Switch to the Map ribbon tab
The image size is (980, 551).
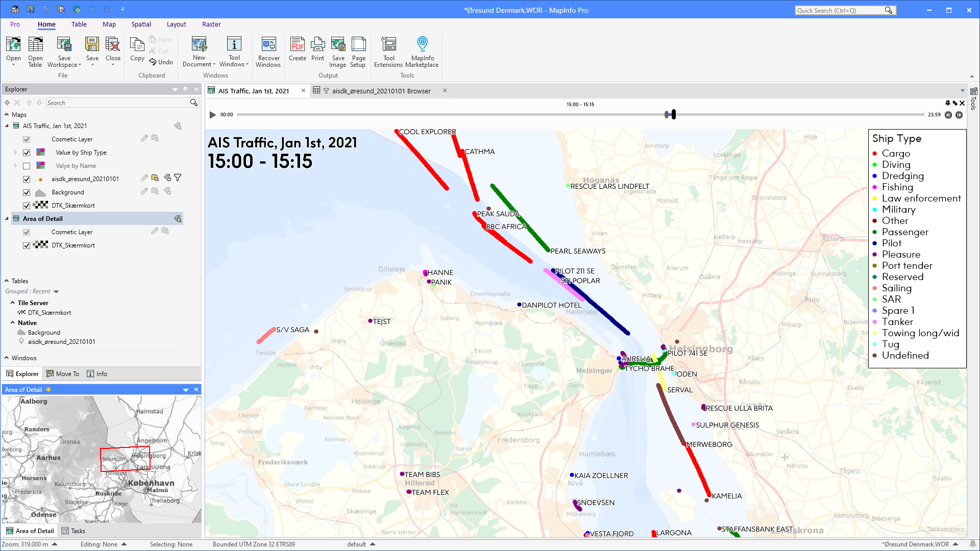[x=109, y=24]
